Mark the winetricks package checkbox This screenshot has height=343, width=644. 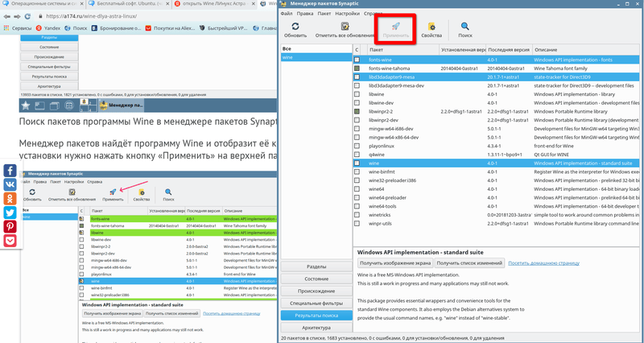357,215
